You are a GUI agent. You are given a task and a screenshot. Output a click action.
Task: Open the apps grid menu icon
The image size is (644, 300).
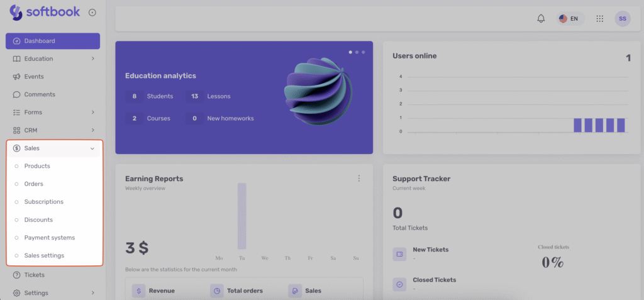pyautogui.click(x=599, y=18)
